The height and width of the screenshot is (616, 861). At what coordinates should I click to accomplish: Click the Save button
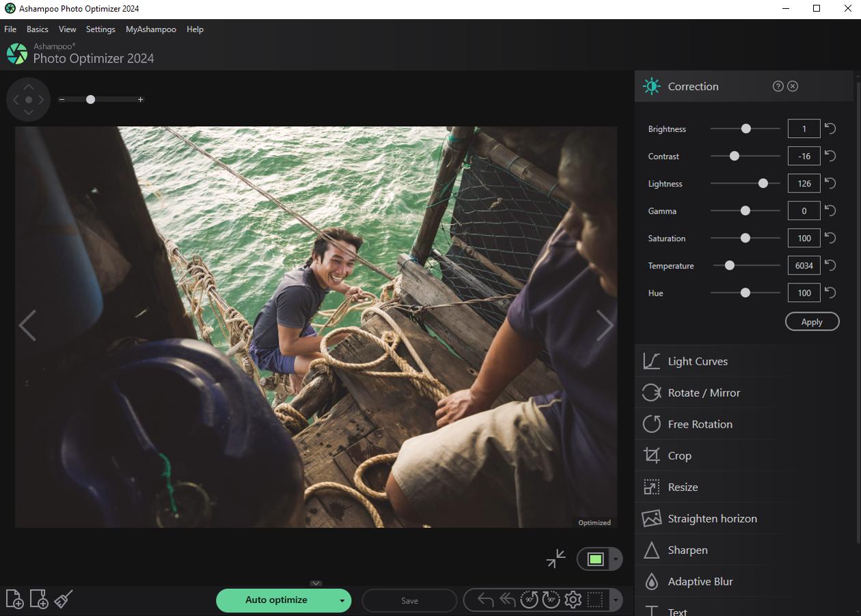(409, 600)
